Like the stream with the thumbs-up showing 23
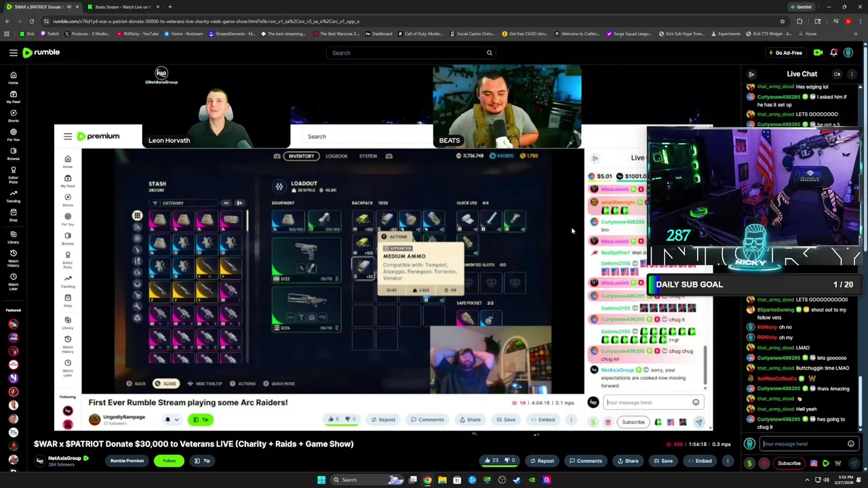 point(491,461)
